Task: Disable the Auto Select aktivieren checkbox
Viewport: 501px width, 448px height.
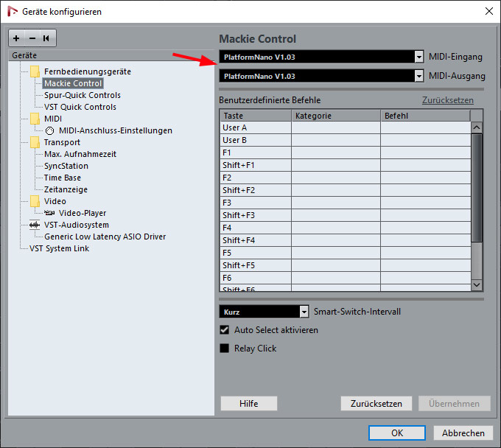Action: click(x=225, y=330)
